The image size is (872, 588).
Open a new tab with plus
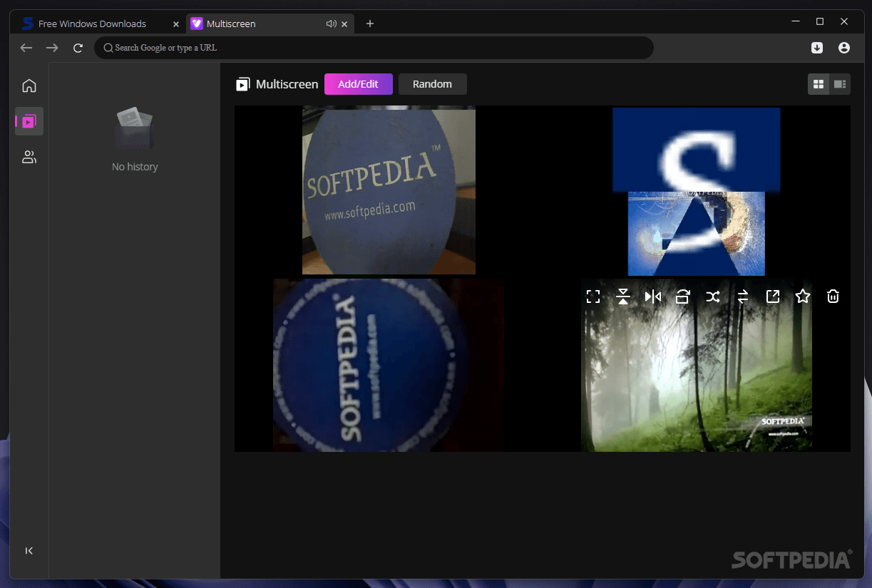pos(369,24)
